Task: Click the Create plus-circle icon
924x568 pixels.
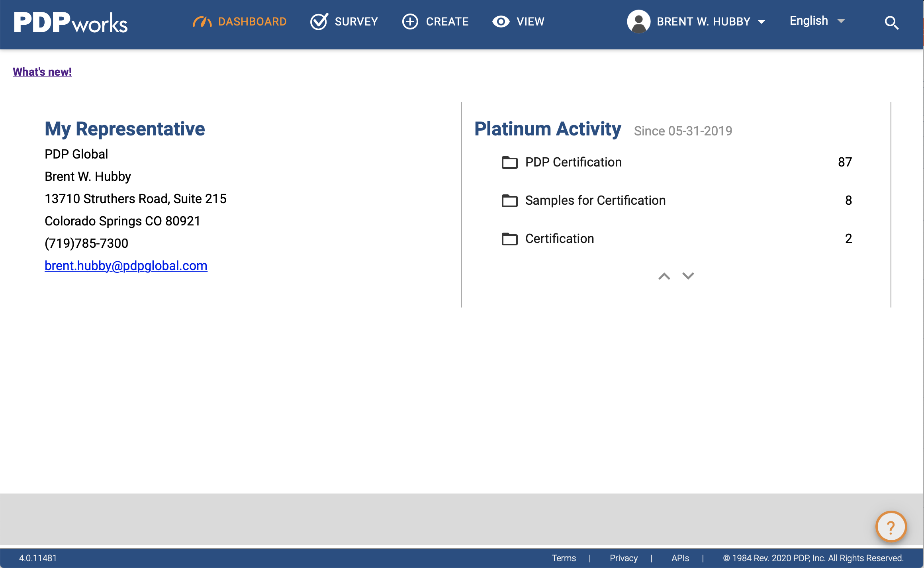Action: (410, 22)
